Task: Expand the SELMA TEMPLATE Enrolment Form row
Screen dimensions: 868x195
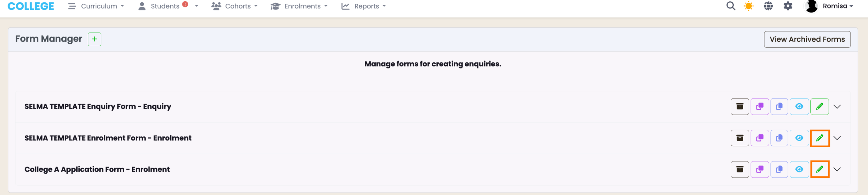Action: pyautogui.click(x=837, y=138)
